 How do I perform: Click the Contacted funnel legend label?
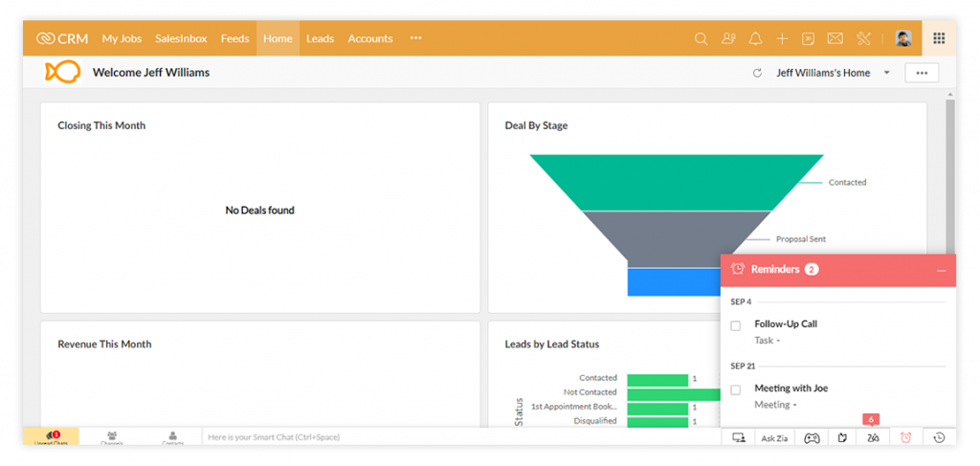848,183
